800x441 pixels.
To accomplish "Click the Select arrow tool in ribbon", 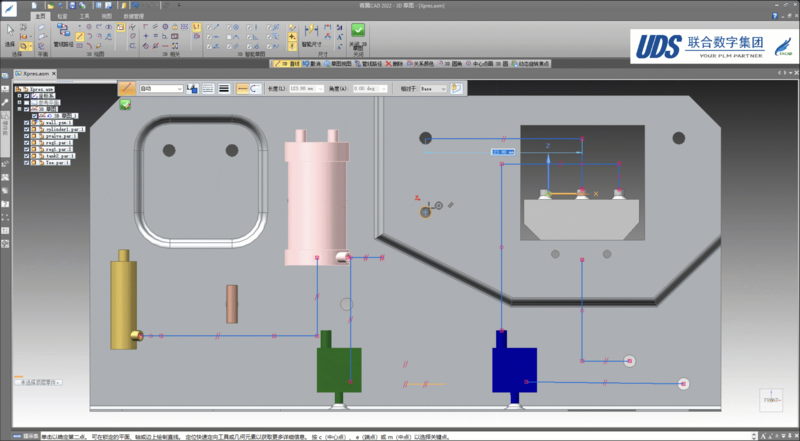I will click(x=10, y=32).
